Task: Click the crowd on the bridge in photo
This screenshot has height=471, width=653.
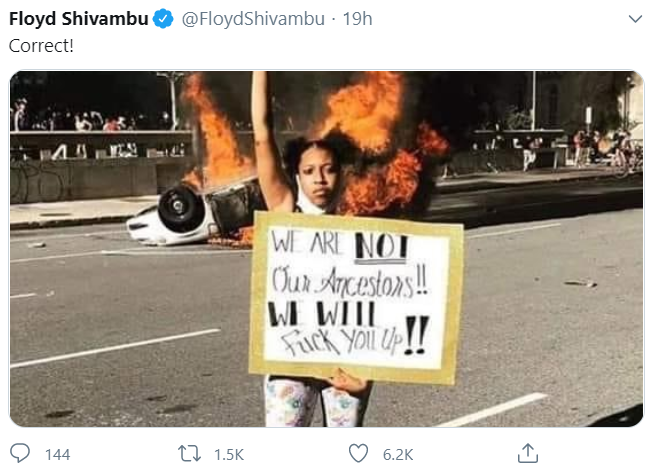Action: point(96,119)
